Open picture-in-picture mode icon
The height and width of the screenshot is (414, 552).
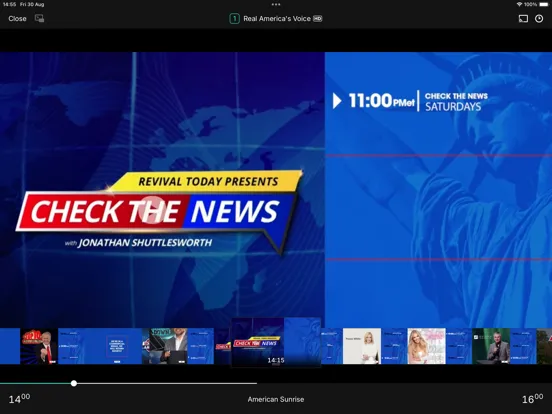click(39, 18)
